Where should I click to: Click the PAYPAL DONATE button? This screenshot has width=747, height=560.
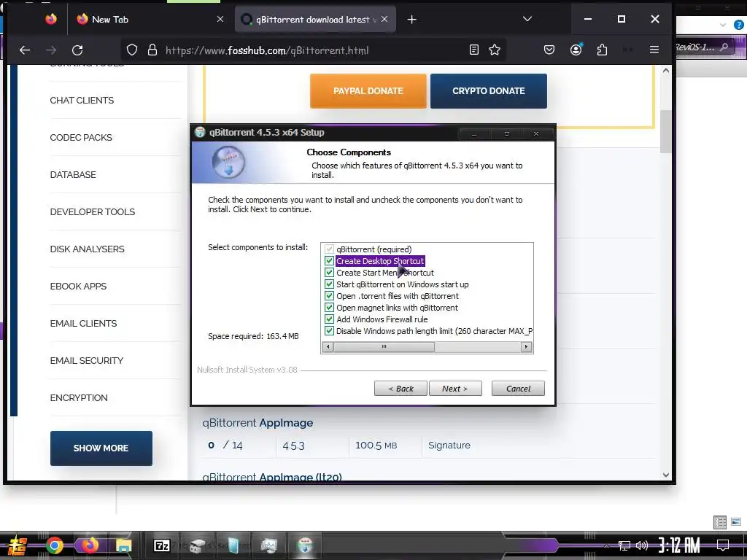(368, 91)
